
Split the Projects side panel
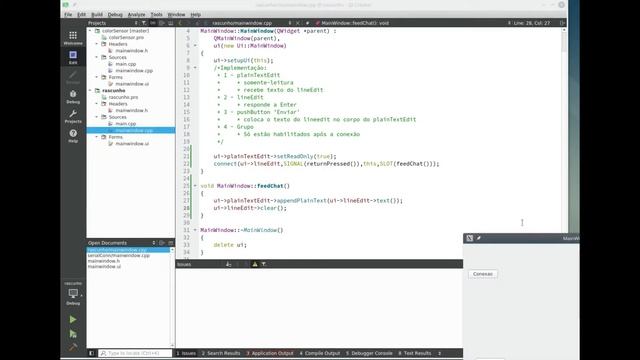[162, 23]
